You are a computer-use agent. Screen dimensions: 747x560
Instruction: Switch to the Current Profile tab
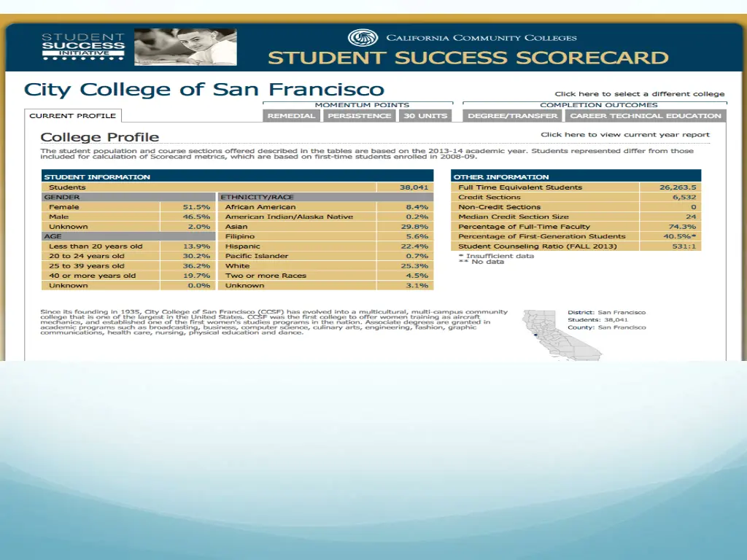72,116
